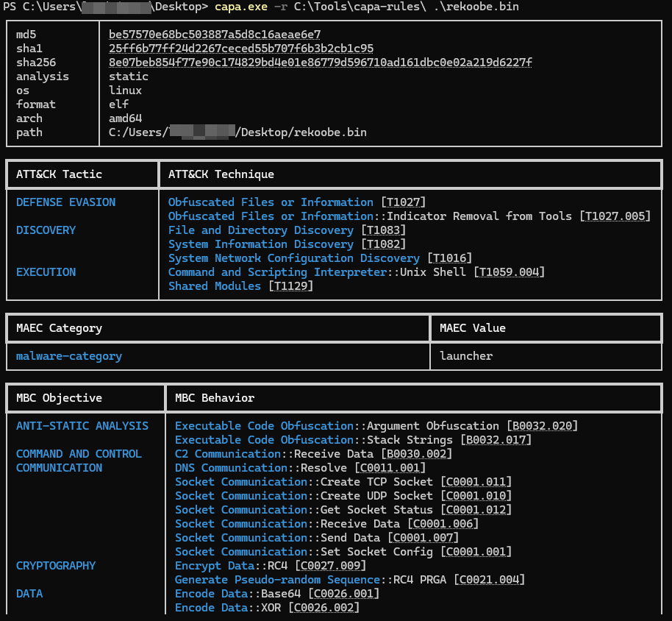
Task: Select the DEFENSE EVASION tactic label
Action: point(65,202)
